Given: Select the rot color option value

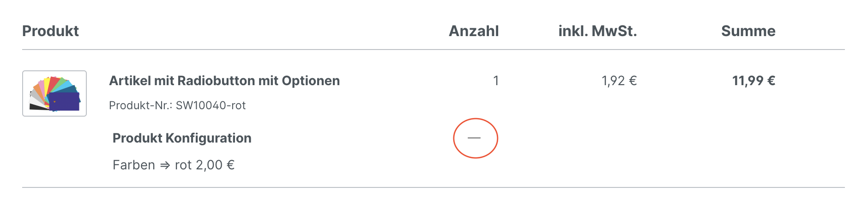Looking at the screenshot, I should [x=183, y=165].
